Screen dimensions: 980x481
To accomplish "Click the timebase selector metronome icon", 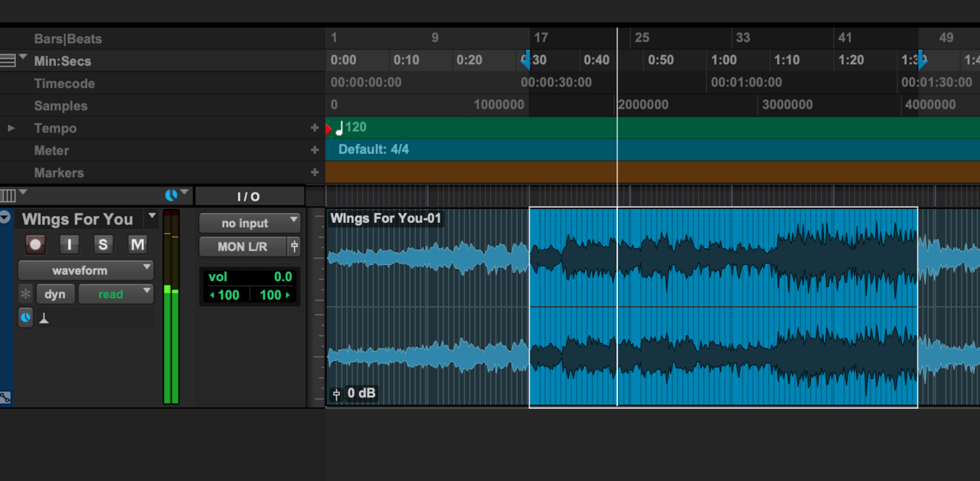I will click(x=44, y=319).
